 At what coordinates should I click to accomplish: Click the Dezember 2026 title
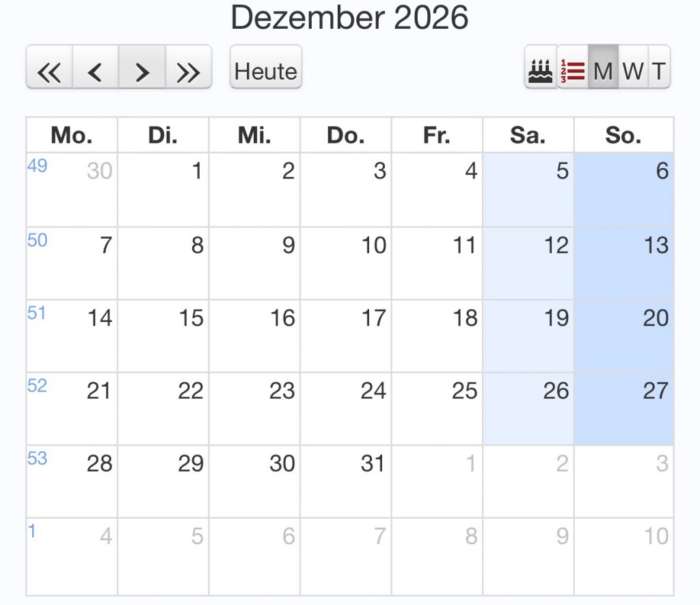tap(349, 18)
